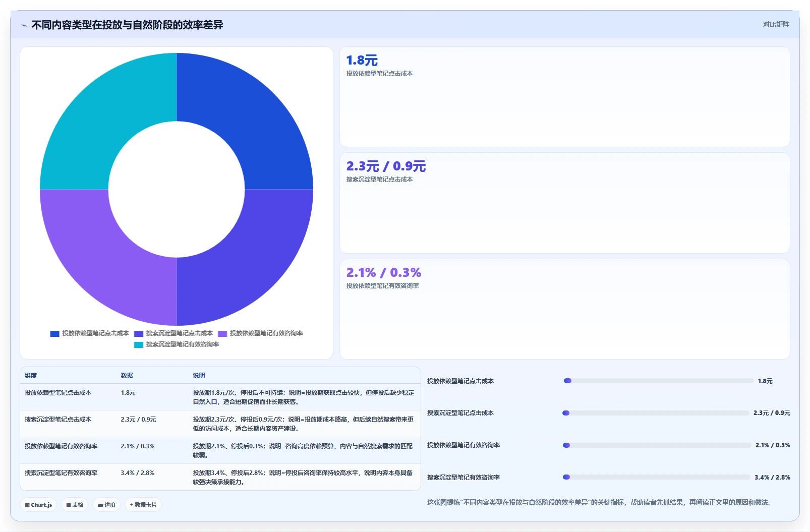
Task: Click card caption 投放依赖型笔记点击成本 under 1.8元
Action: click(379, 74)
